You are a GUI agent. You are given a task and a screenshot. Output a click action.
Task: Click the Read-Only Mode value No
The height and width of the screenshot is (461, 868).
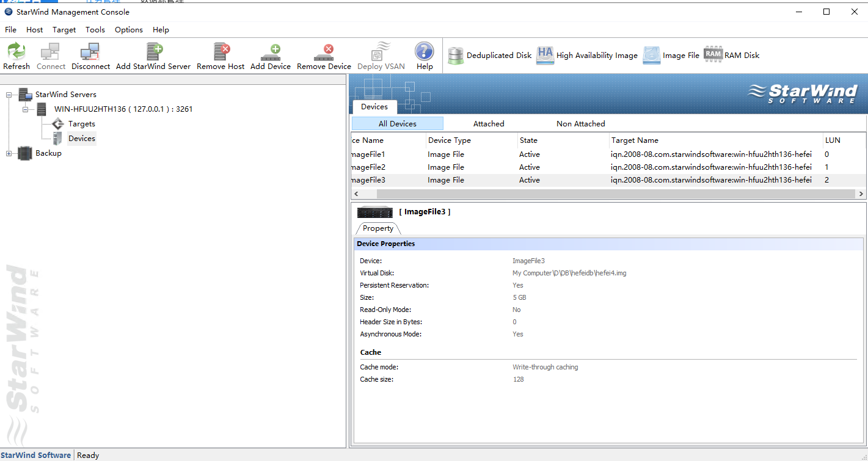coord(517,310)
